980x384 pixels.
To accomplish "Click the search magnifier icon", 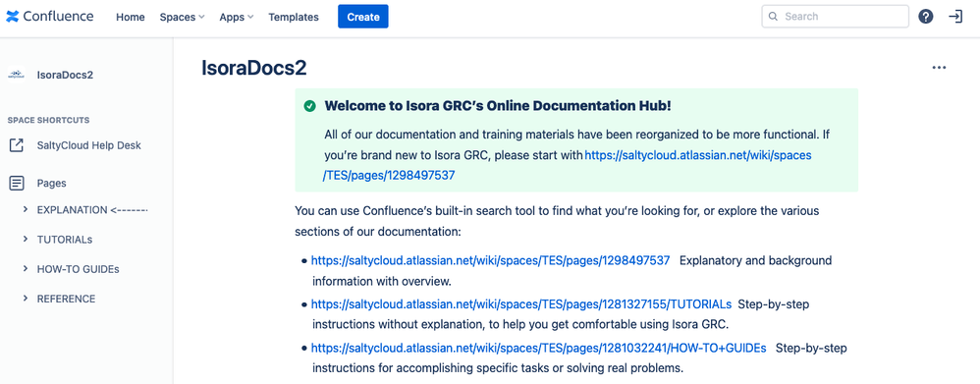I will tap(773, 17).
